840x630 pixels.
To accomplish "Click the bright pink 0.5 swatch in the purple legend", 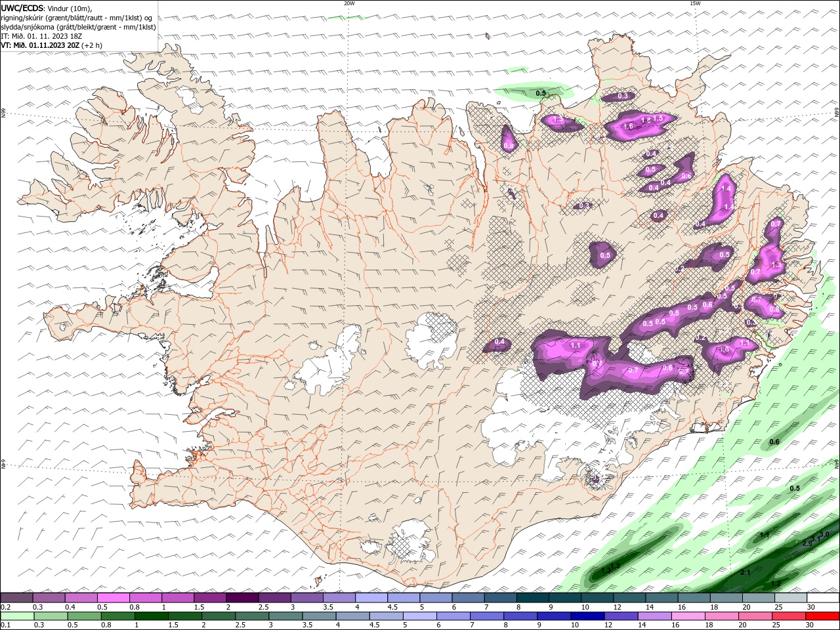I will [x=113, y=597].
